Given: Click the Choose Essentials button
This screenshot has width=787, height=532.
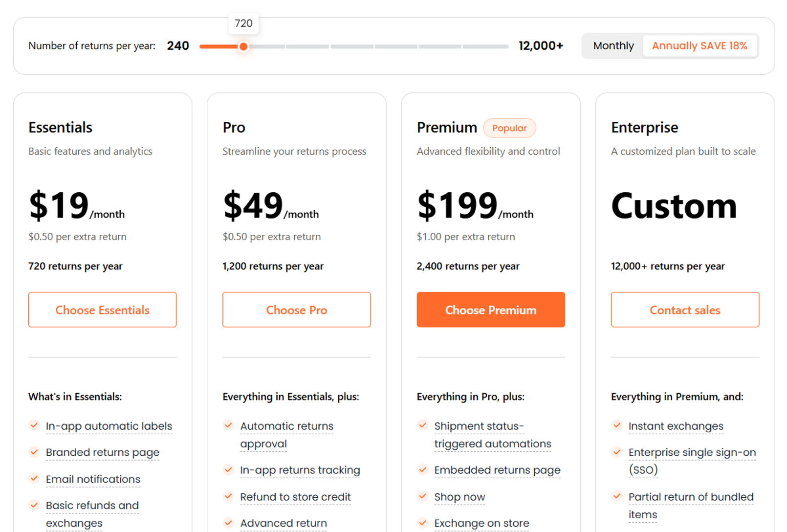Looking at the screenshot, I should pyautogui.click(x=102, y=310).
